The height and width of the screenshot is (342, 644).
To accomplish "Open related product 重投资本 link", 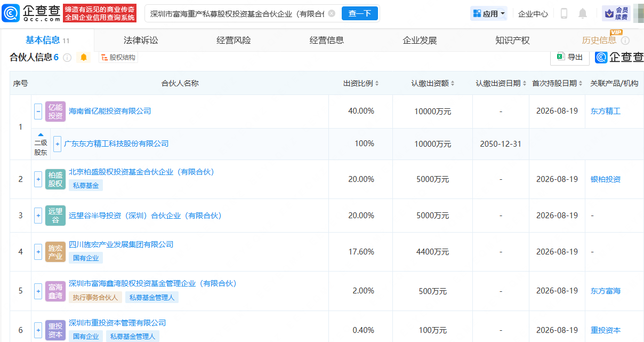I will [x=606, y=330].
